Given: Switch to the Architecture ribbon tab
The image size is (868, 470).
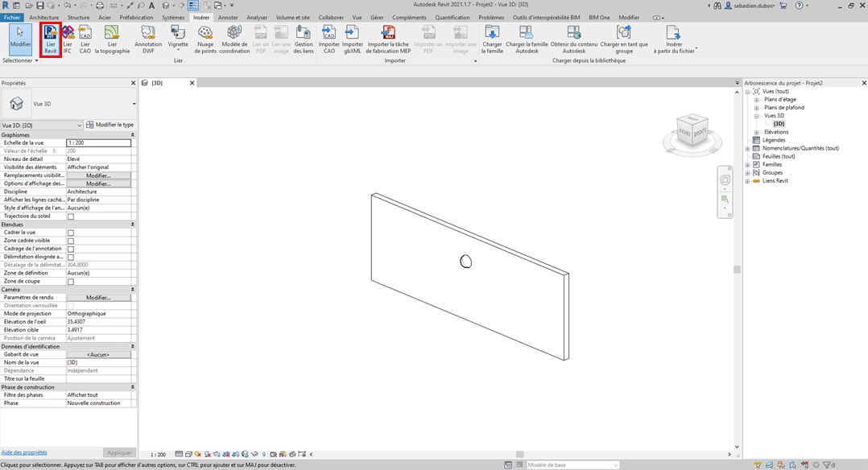Looking at the screenshot, I should point(43,17).
